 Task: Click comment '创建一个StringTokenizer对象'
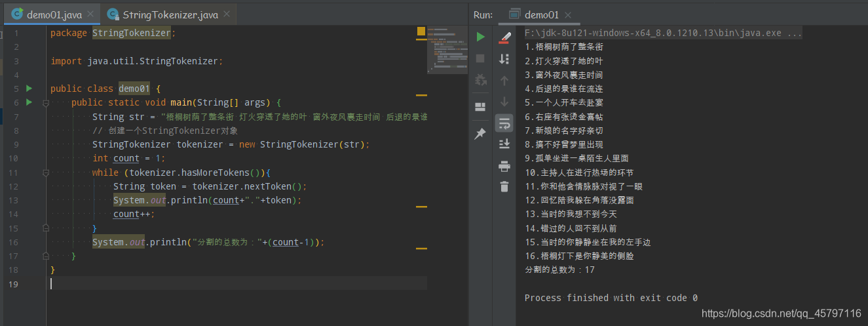[x=165, y=131]
